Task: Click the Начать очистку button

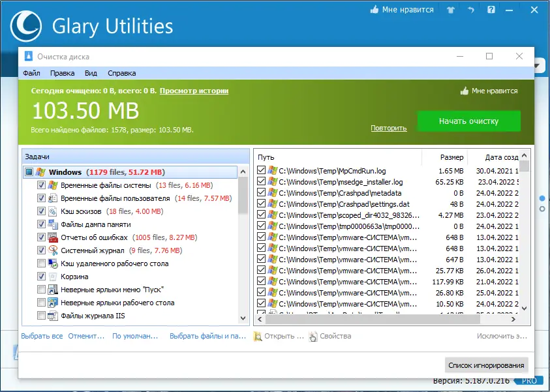Action: [468, 121]
